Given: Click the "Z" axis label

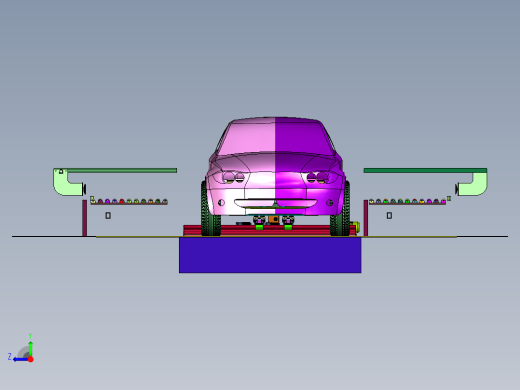Looking at the screenshot, I should (10, 357).
